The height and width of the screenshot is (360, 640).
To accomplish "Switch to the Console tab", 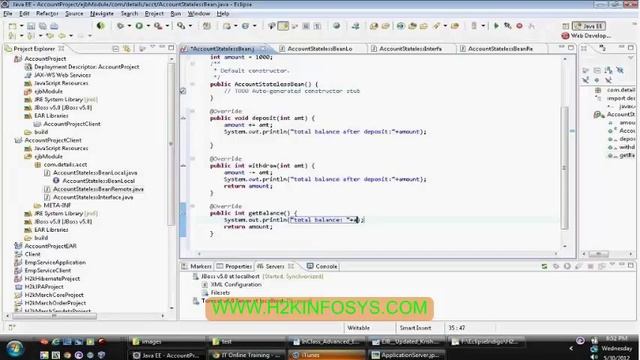I will point(322,266).
